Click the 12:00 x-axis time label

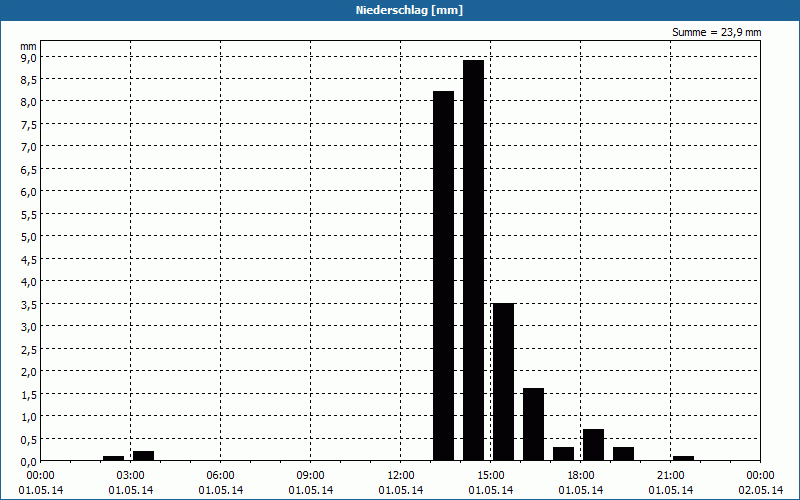point(401,476)
